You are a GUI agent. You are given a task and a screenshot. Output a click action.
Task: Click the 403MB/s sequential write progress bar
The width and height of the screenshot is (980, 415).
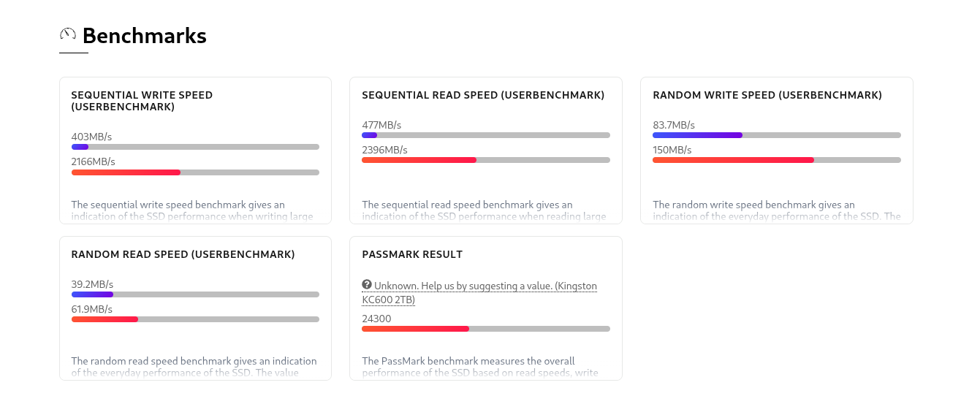point(195,147)
